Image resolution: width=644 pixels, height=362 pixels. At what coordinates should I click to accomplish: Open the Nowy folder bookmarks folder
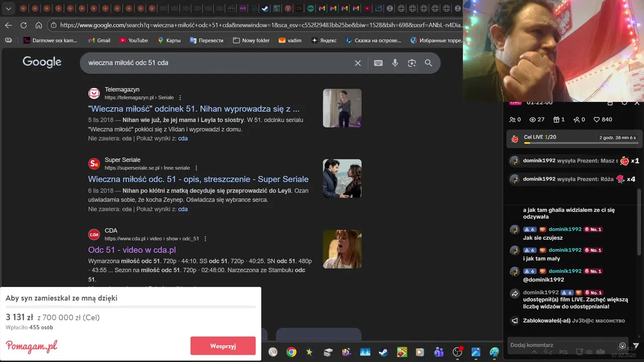(251, 40)
